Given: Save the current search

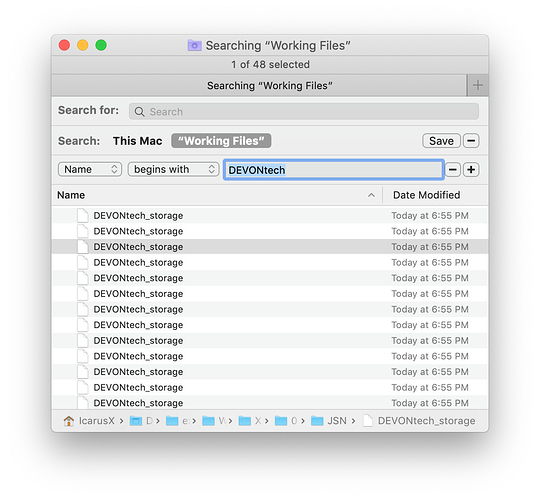Looking at the screenshot, I should click(x=441, y=140).
